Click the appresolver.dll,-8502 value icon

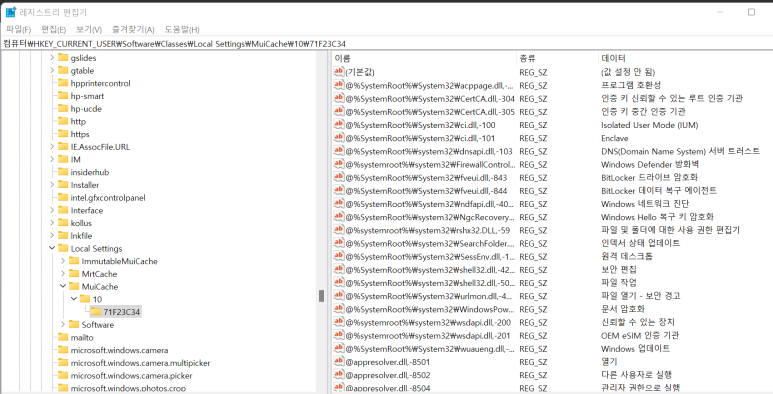point(339,375)
